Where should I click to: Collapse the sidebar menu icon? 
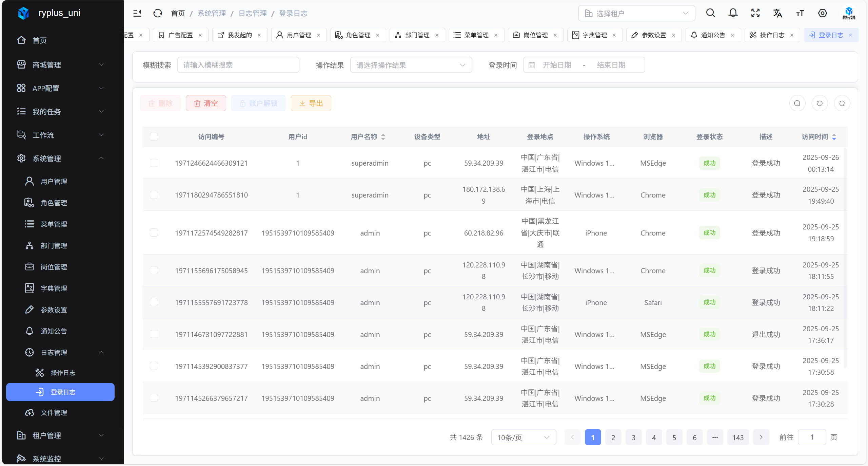click(137, 13)
